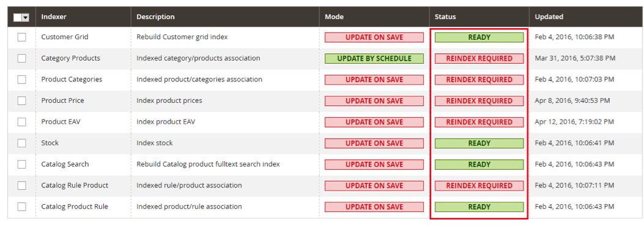Click the Status column header

[x=445, y=17]
